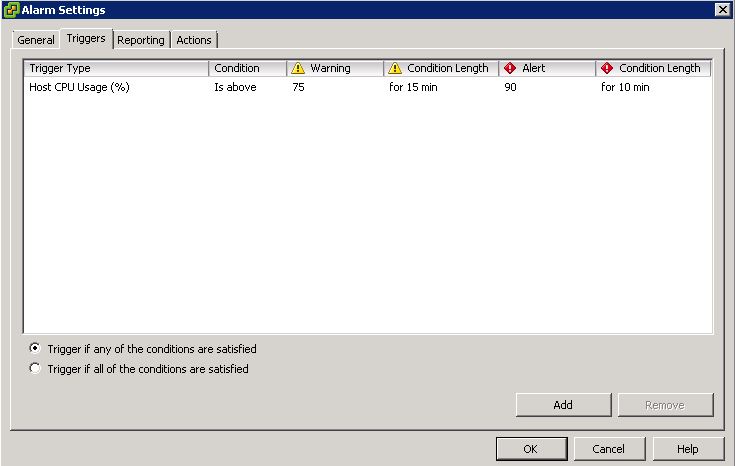Screen dimensions: 735x466
Task: Click the red Alert diamond icon
Action: [509, 69]
